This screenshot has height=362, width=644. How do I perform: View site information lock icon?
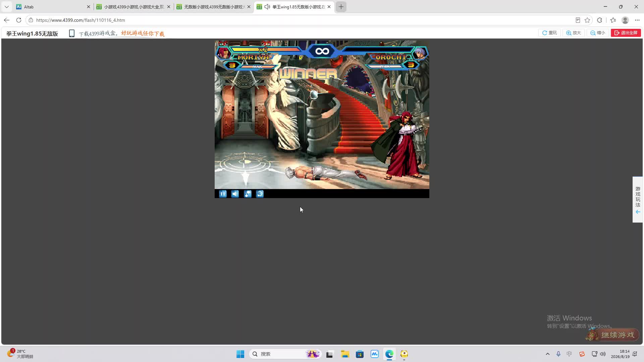(x=31, y=20)
